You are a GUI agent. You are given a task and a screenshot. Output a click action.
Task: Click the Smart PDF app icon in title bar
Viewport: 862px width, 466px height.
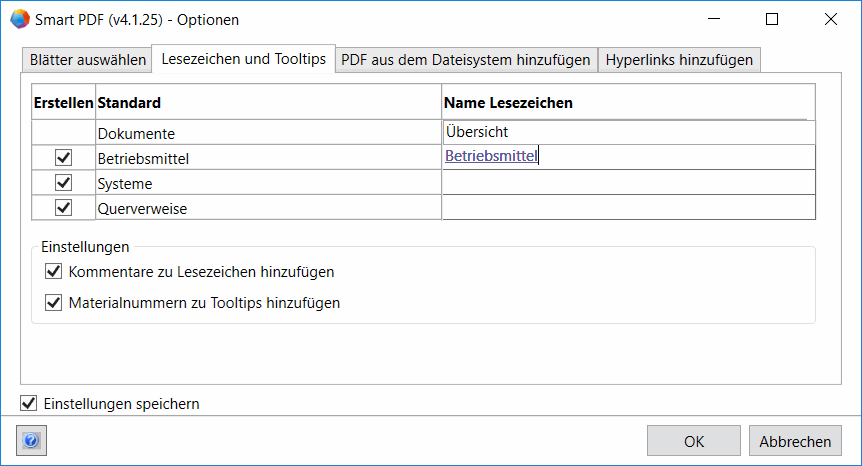point(19,19)
